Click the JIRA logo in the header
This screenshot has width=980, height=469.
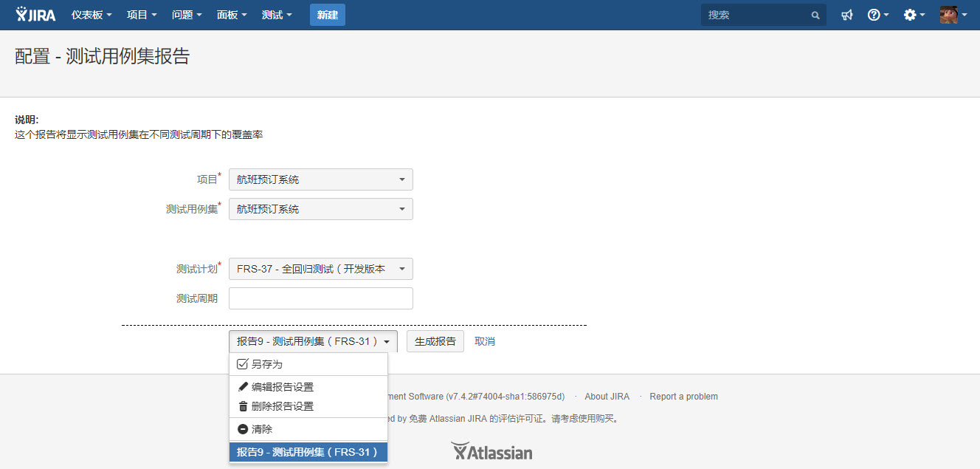point(35,15)
